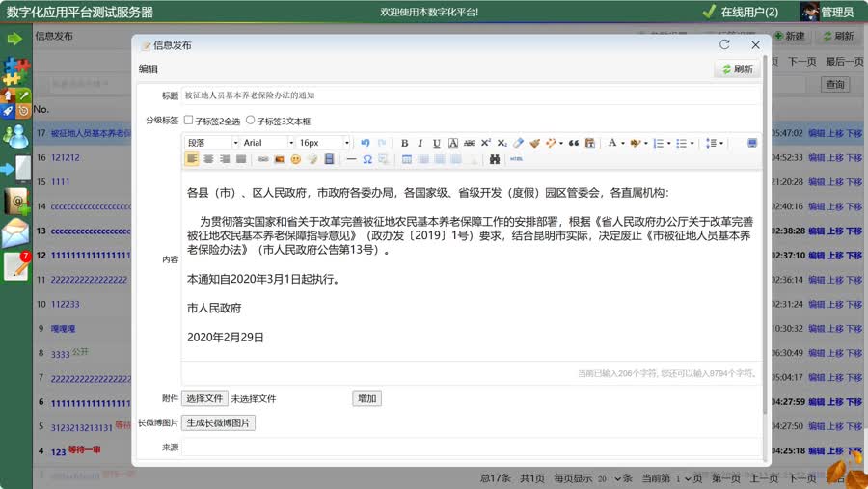Click the 生成长微博图片 button

click(x=218, y=422)
